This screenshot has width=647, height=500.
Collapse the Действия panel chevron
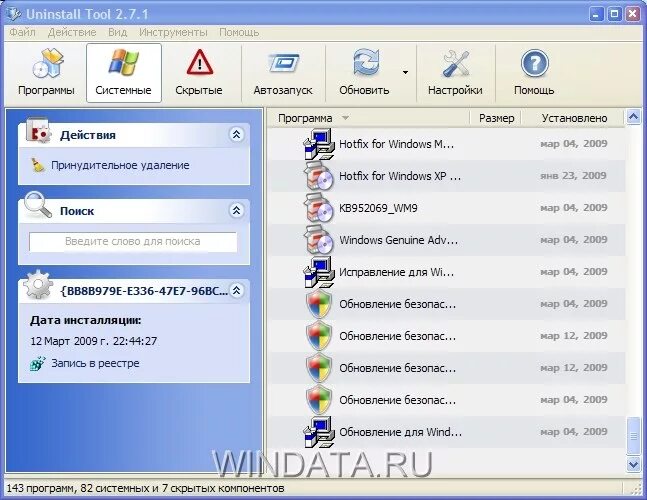tap(236, 134)
